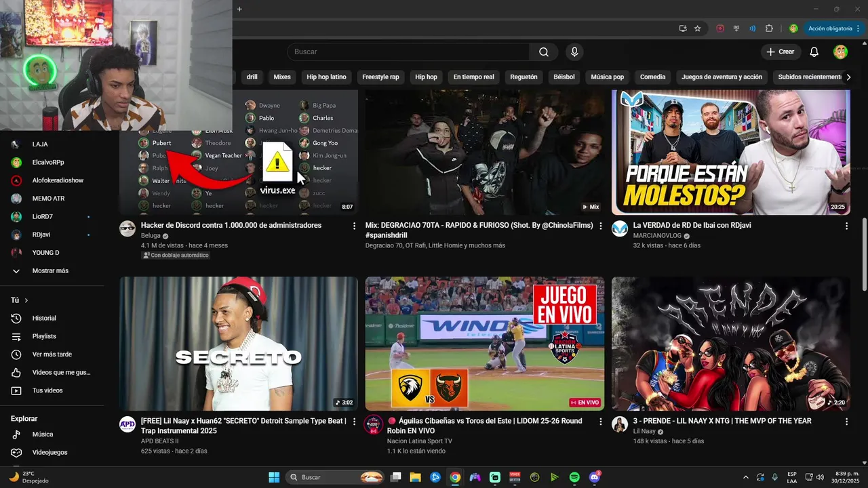Select the Freestyle rap chip
The height and width of the screenshot is (488, 868).
point(380,77)
